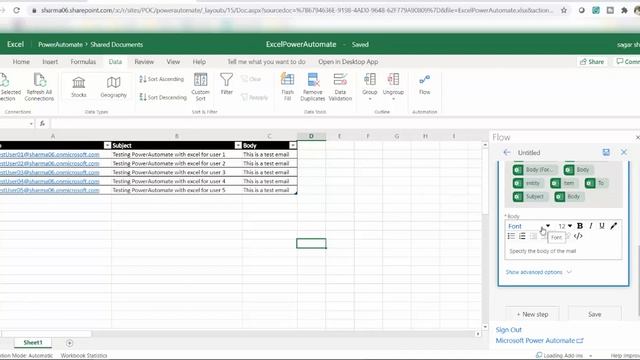Screen dimensions: 640x360
Task: Click the Sort Descending button
Action: click(163, 97)
